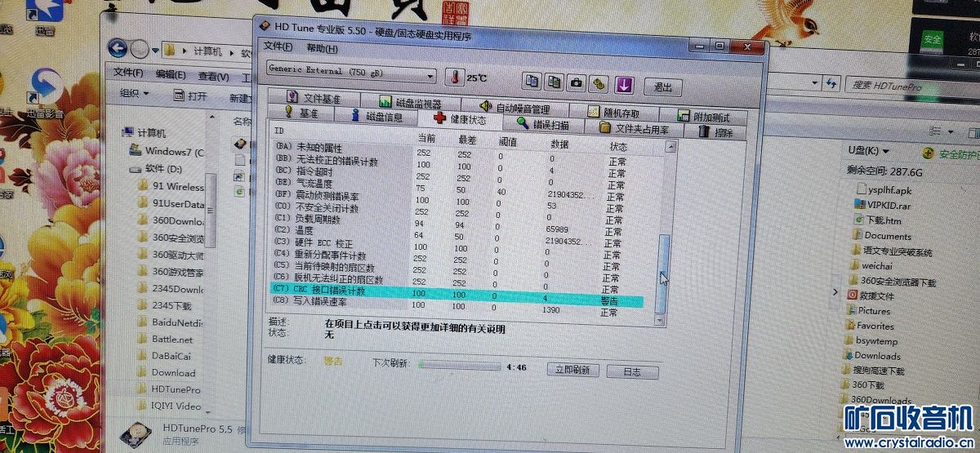Screen dimensions: 980x453
Task: Open the weichai folder on right panel
Action: tap(873, 265)
